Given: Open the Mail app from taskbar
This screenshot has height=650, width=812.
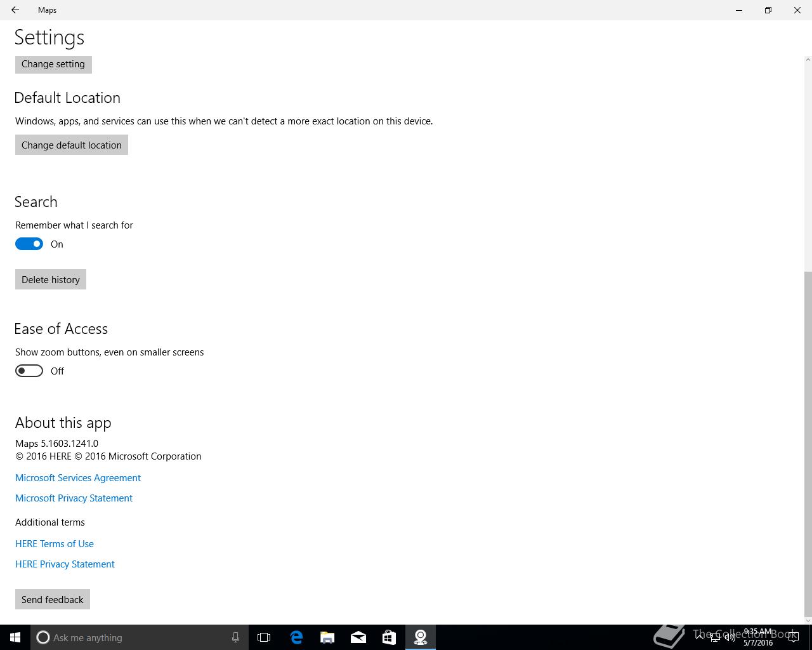Looking at the screenshot, I should tap(358, 637).
